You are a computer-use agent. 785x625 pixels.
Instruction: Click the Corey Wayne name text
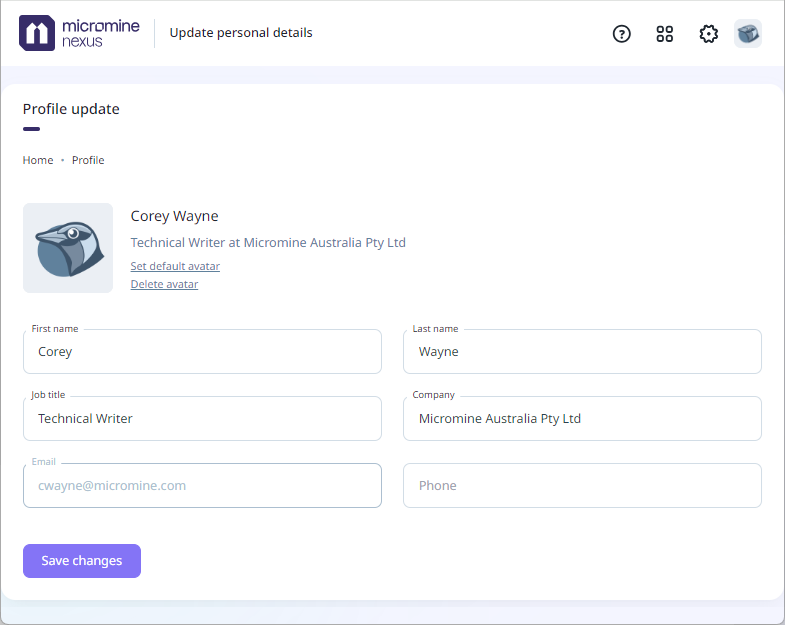tap(174, 216)
